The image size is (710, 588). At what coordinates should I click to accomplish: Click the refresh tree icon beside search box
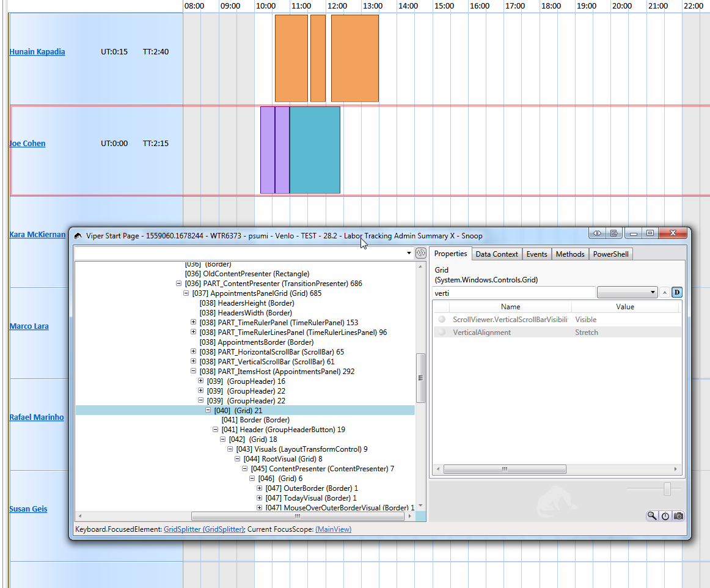420,253
